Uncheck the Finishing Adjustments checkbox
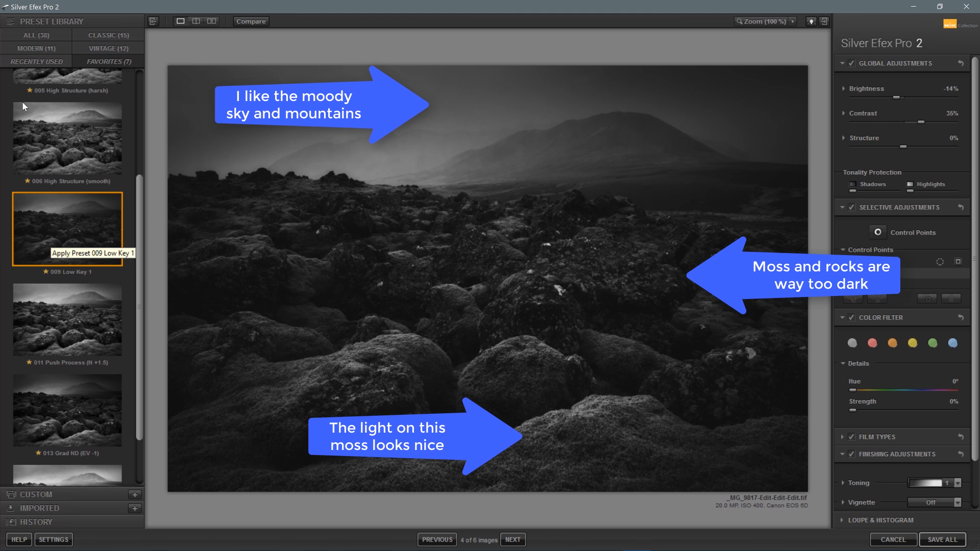The width and height of the screenshot is (980, 551). [851, 454]
